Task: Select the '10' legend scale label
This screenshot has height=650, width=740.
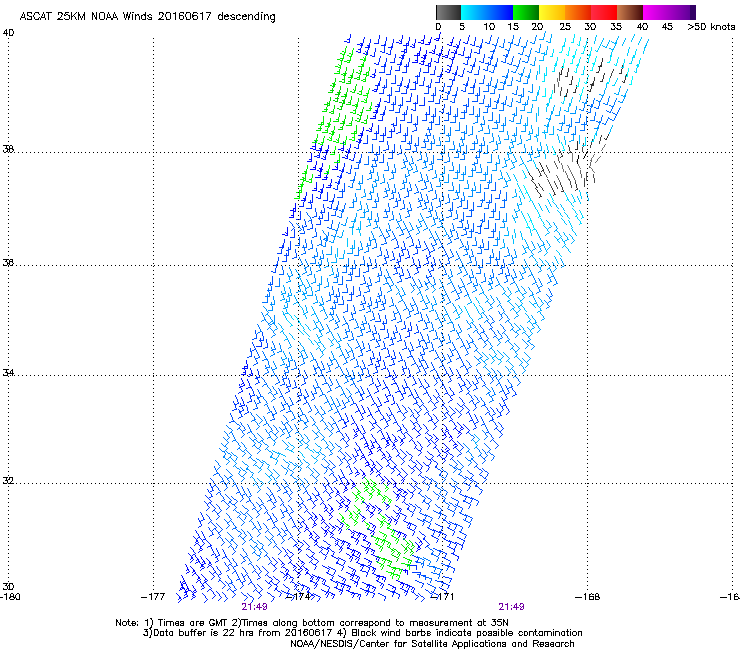Action: (x=489, y=27)
